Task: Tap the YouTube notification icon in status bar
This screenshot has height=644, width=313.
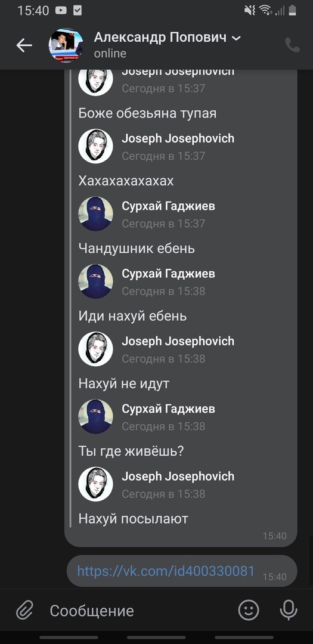Action: 60,11
